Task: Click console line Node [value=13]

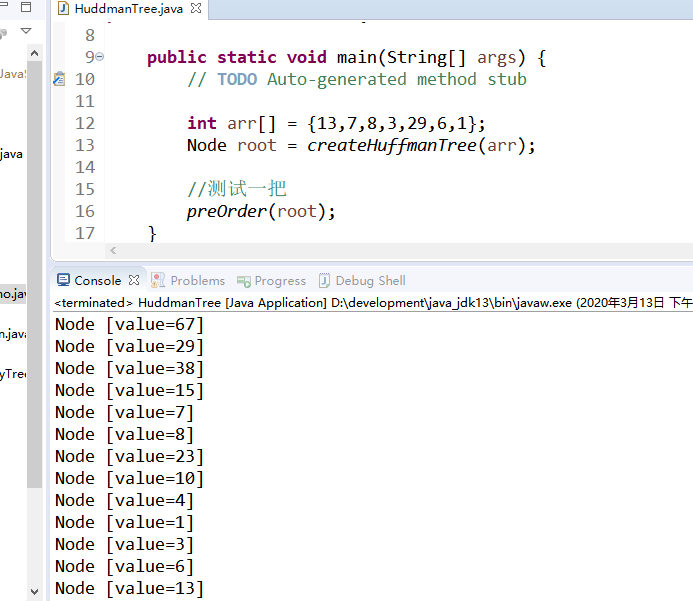Action: pos(129,589)
